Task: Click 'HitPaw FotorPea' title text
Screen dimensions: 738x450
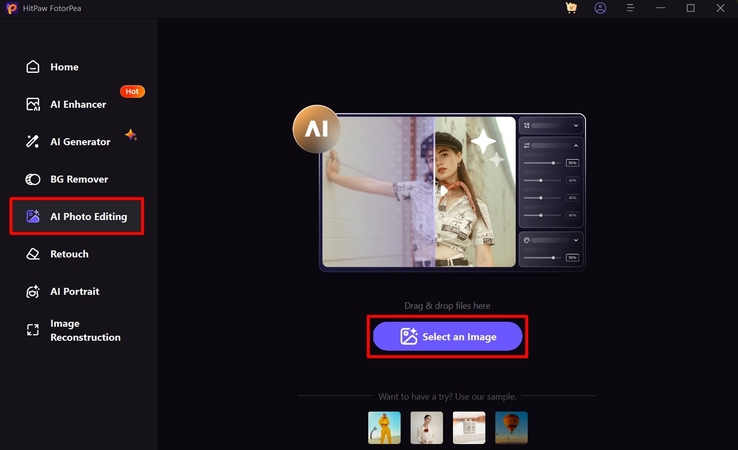Action: coord(52,8)
